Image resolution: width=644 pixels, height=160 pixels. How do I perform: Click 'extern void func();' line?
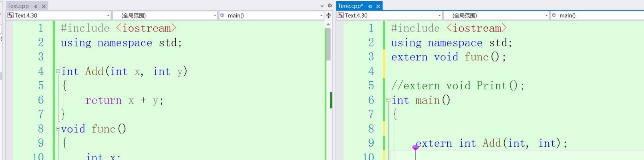pos(449,57)
